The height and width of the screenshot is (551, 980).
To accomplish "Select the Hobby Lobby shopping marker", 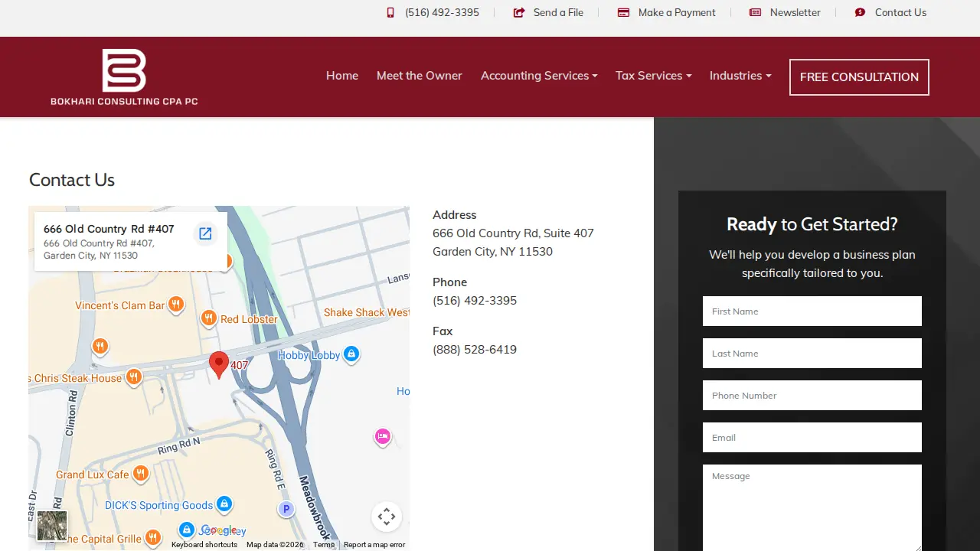I will coord(351,354).
